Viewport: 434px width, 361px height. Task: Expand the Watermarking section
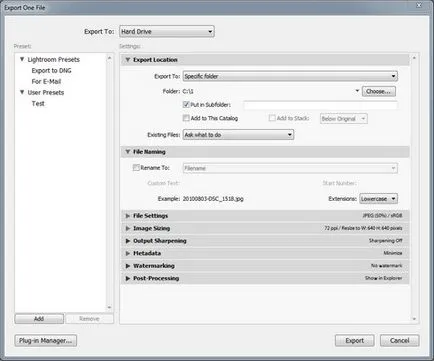pyautogui.click(x=127, y=266)
